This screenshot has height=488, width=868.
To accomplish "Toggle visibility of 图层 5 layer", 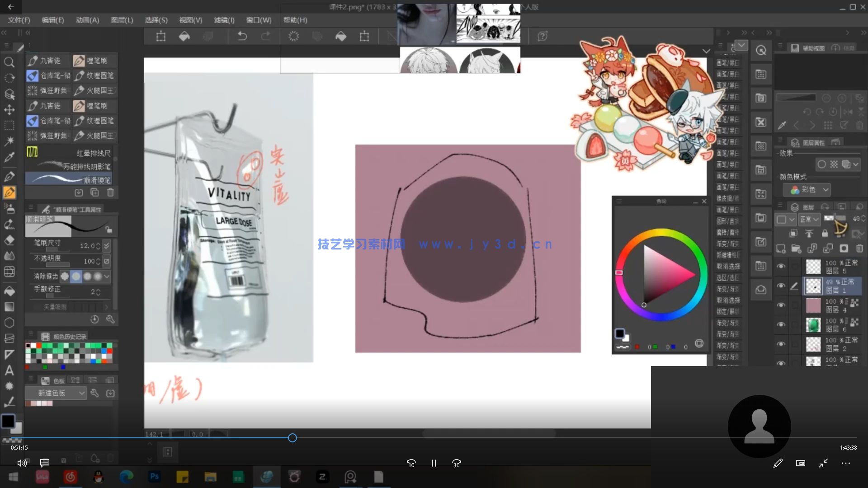I will 781,267.
